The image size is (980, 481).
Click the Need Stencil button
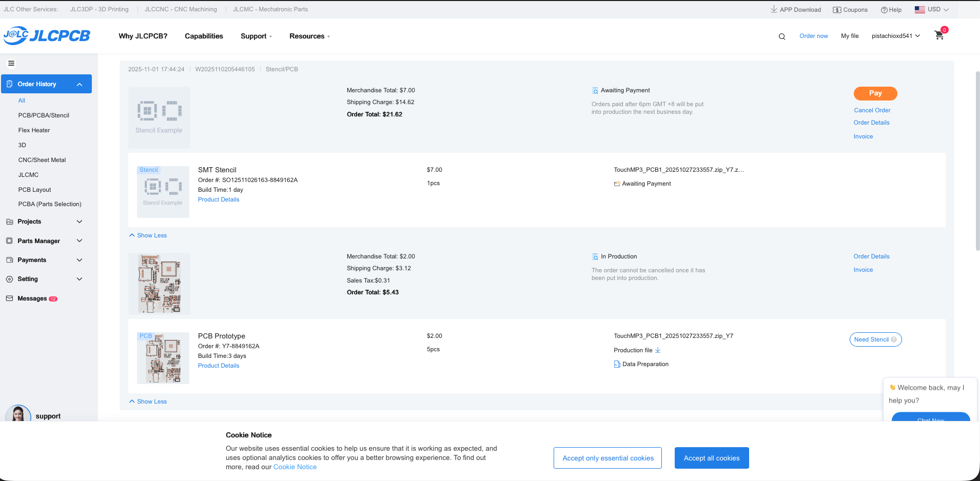[x=875, y=339]
